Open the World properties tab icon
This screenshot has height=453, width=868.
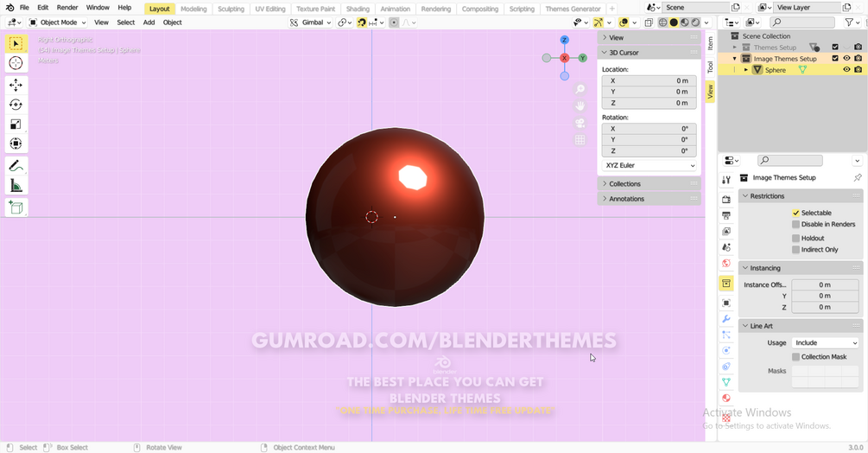tap(726, 263)
